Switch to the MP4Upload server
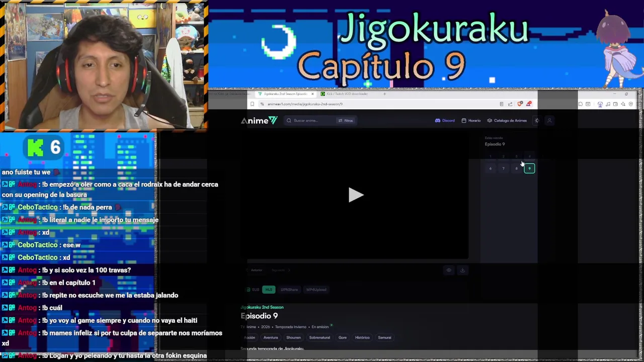Image resolution: width=644 pixels, height=362 pixels. click(x=316, y=290)
